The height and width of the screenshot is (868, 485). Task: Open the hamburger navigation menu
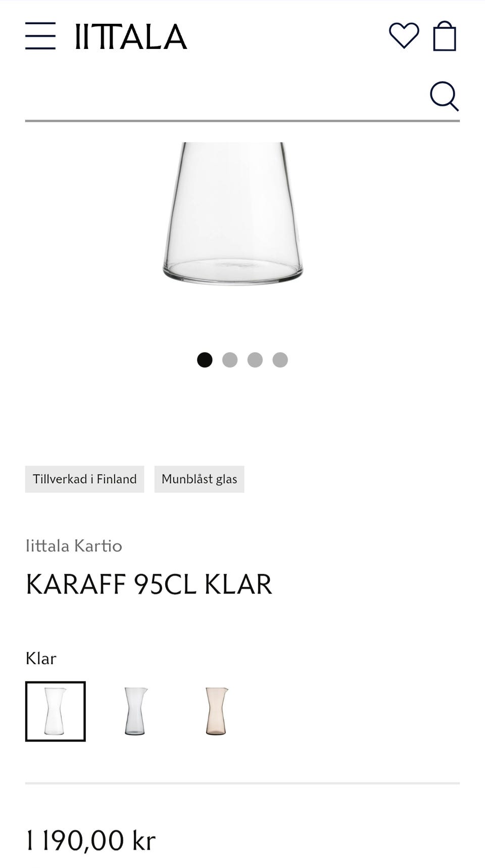coord(40,36)
